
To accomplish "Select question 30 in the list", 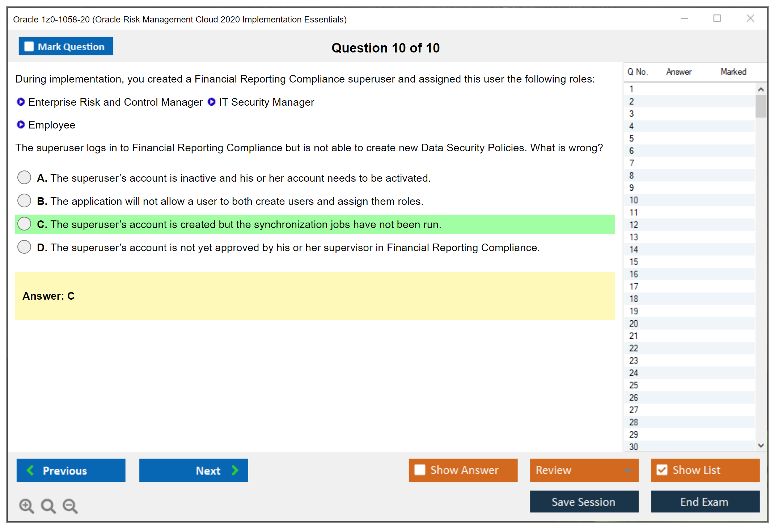I will (x=689, y=447).
